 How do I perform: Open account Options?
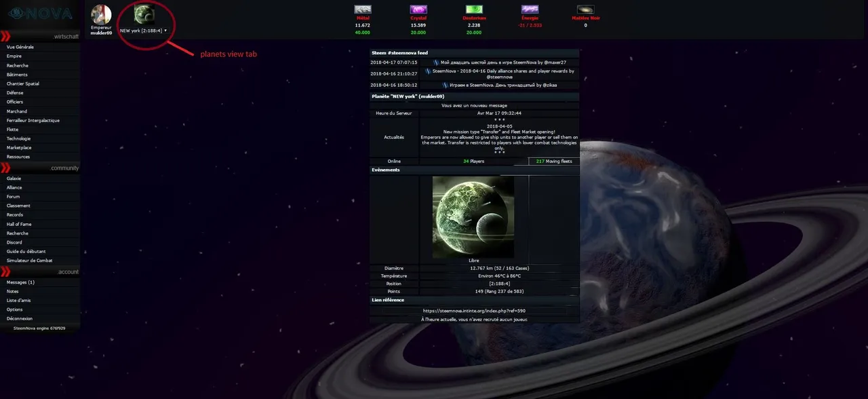(x=14, y=309)
